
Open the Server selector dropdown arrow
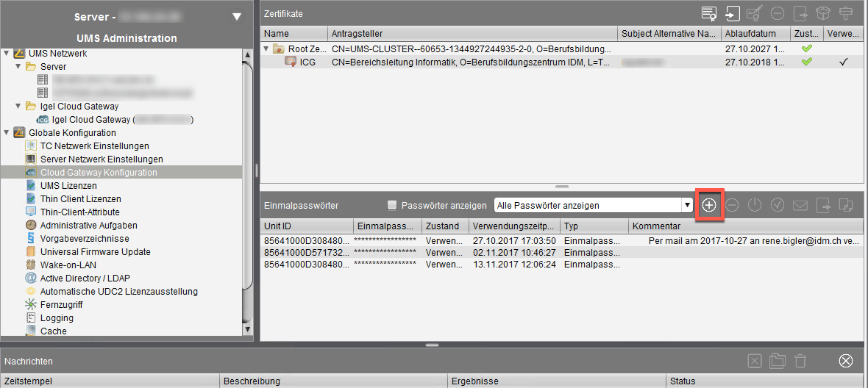[x=237, y=17]
